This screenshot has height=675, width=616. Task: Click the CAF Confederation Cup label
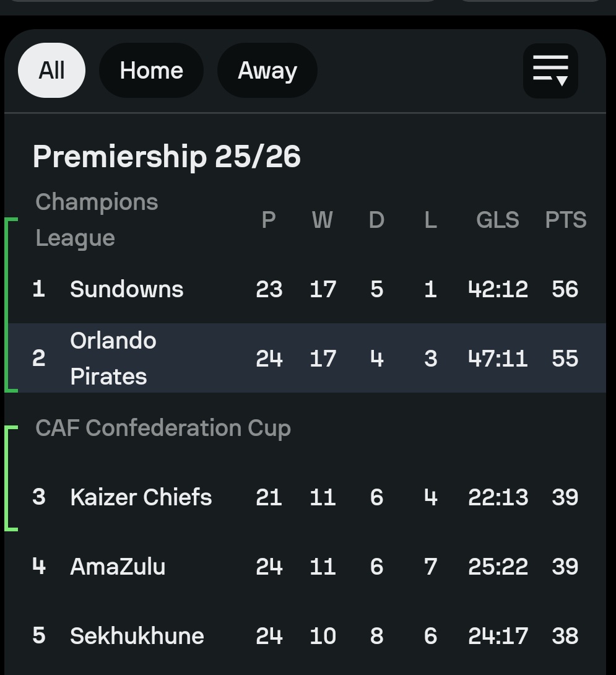click(163, 428)
